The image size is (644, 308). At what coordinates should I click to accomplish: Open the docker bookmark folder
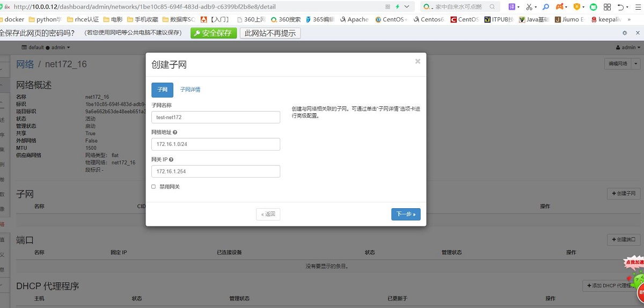click(12, 19)
